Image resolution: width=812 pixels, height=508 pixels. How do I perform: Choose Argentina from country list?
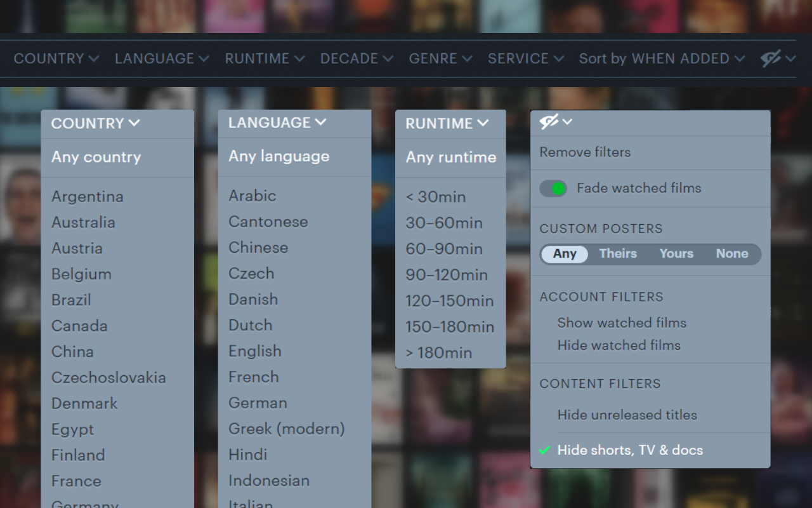point(88,197)
